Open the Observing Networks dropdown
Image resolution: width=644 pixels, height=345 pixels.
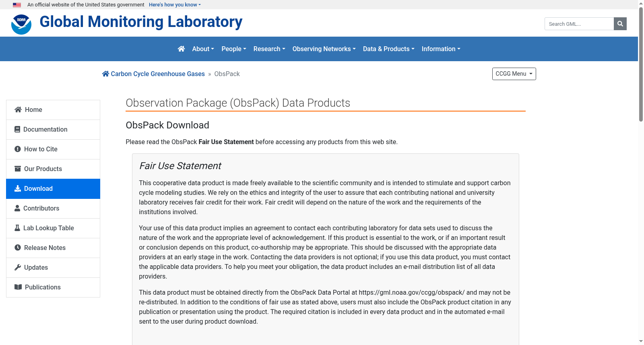click(x=324, y=49)
